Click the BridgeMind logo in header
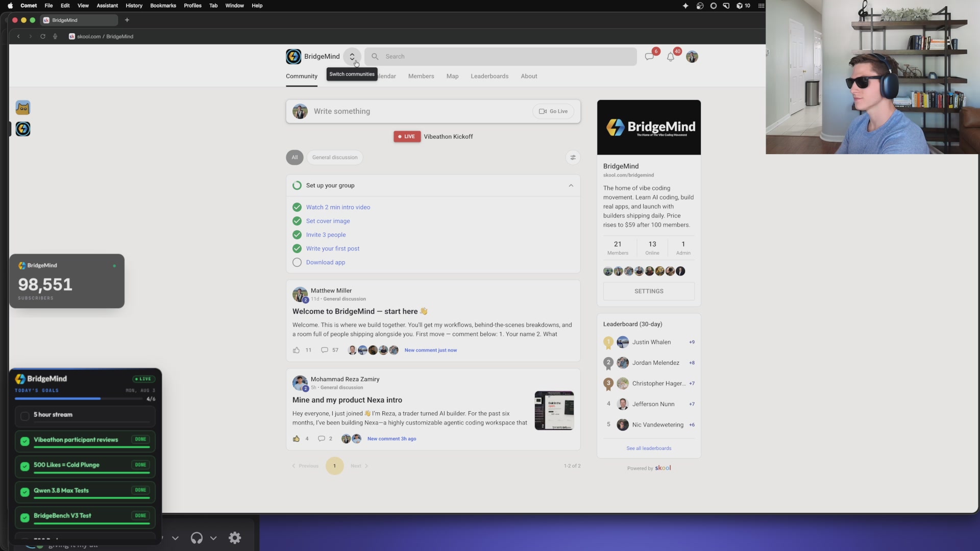 coord(293,57)
